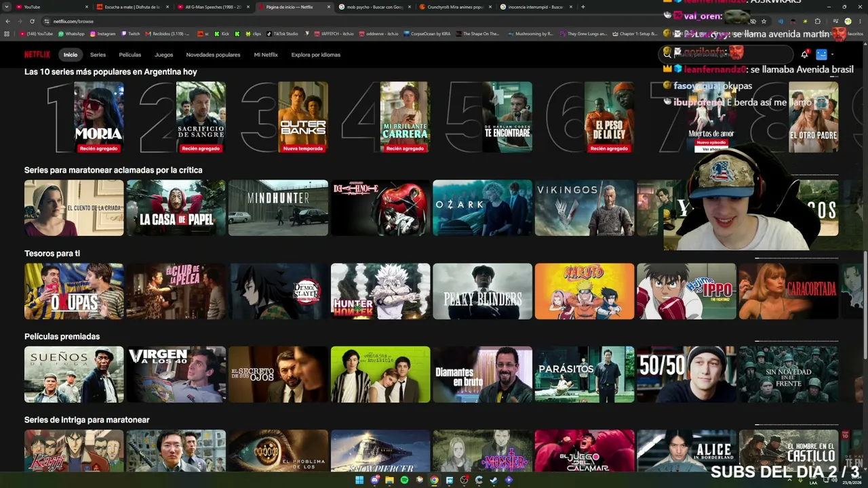Open the Hunter x Hunter thumbnail

(x=380, y=291)
